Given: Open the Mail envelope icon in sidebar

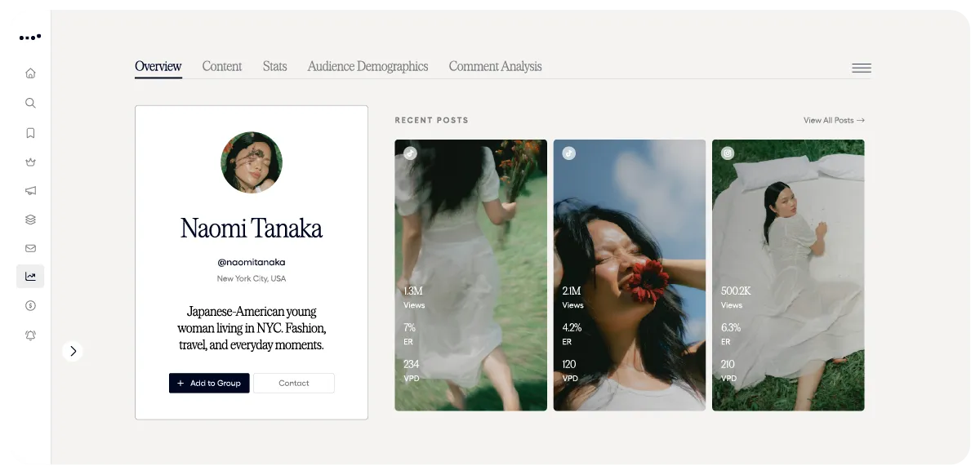Looking at the screenshot, I should coord(30,248).
